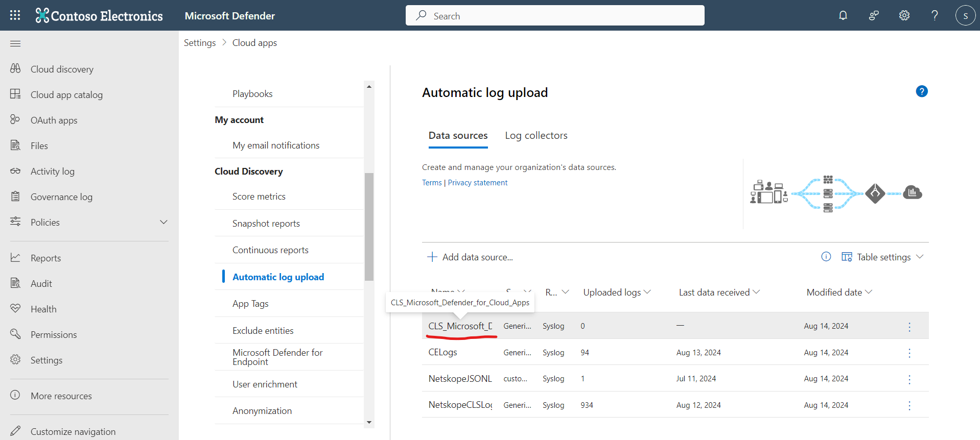
Task: Click the settings menu scroll up arrow
Action: coord(369,86)
